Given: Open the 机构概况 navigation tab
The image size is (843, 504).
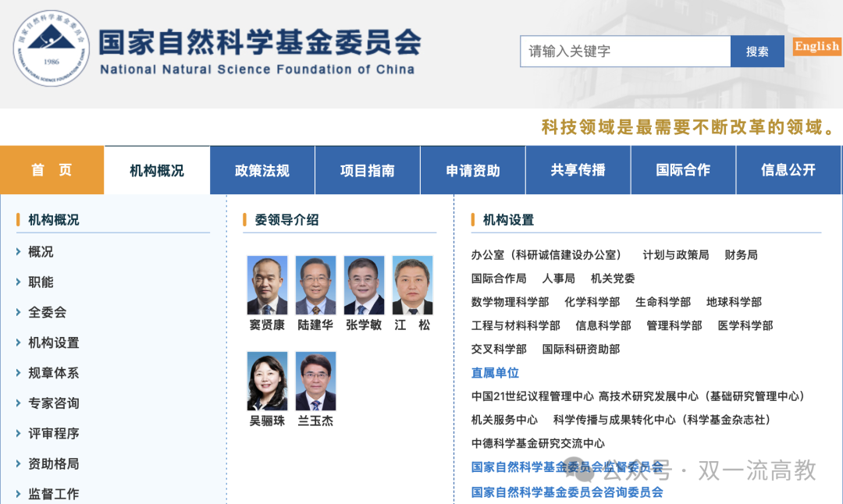Looking at the screenshot, I should coord(157,170).
